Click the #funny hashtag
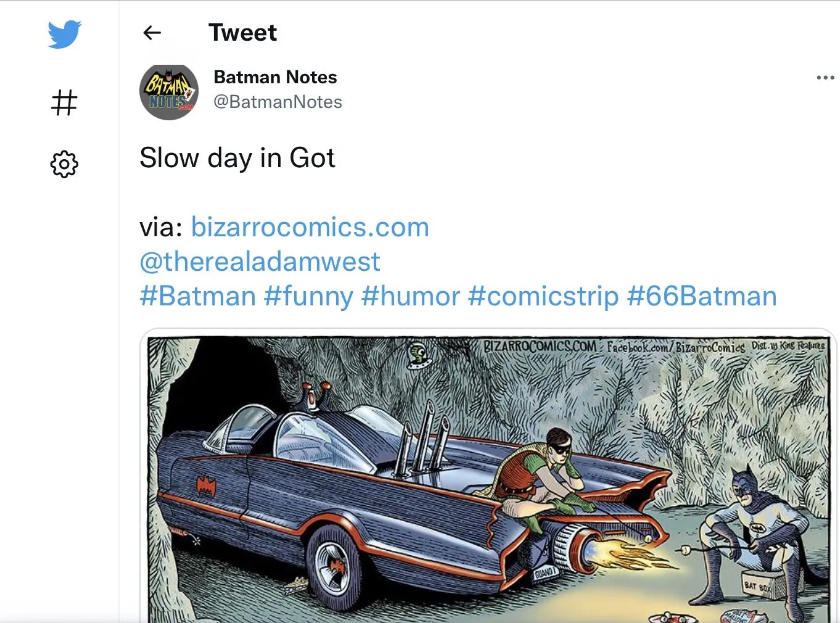This screenshot has width=840, height=623. click(x=308, y=296)
